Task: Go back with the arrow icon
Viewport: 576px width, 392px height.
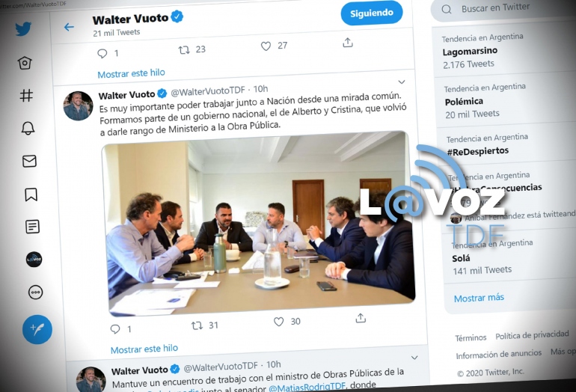Action: click(x=69, y=27)
